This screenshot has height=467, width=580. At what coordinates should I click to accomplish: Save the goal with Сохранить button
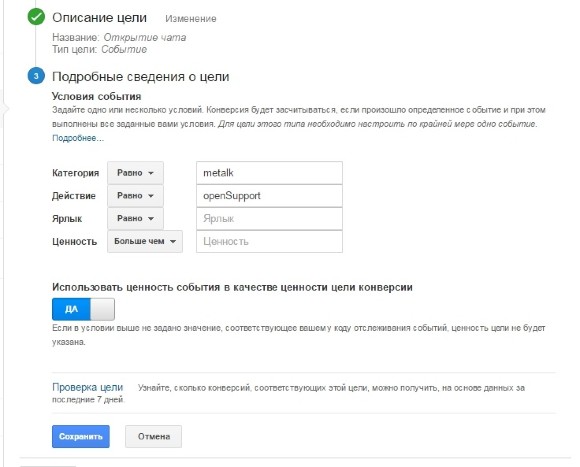click(81, 436)
